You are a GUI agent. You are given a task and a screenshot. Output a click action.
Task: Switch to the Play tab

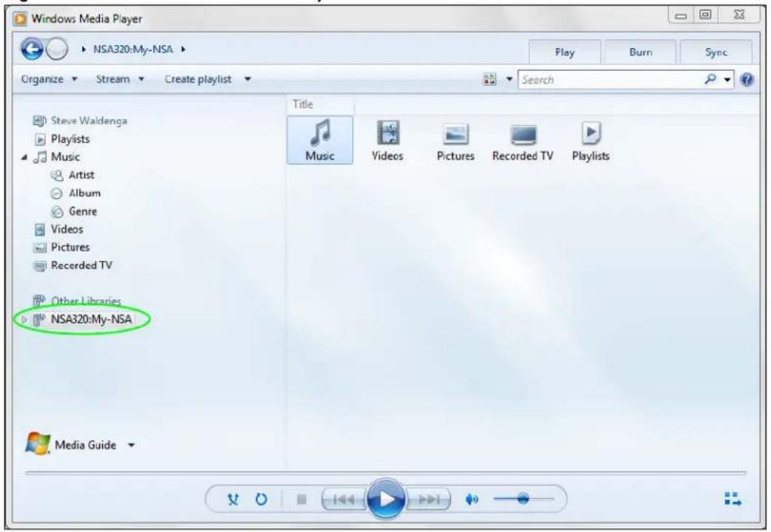pos(565,52)
